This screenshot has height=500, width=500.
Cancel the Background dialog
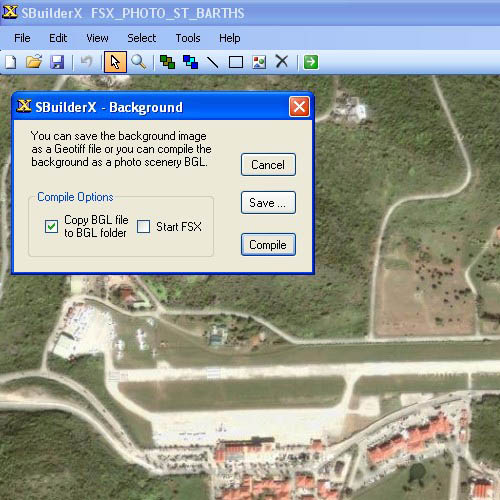coord(268,164)
